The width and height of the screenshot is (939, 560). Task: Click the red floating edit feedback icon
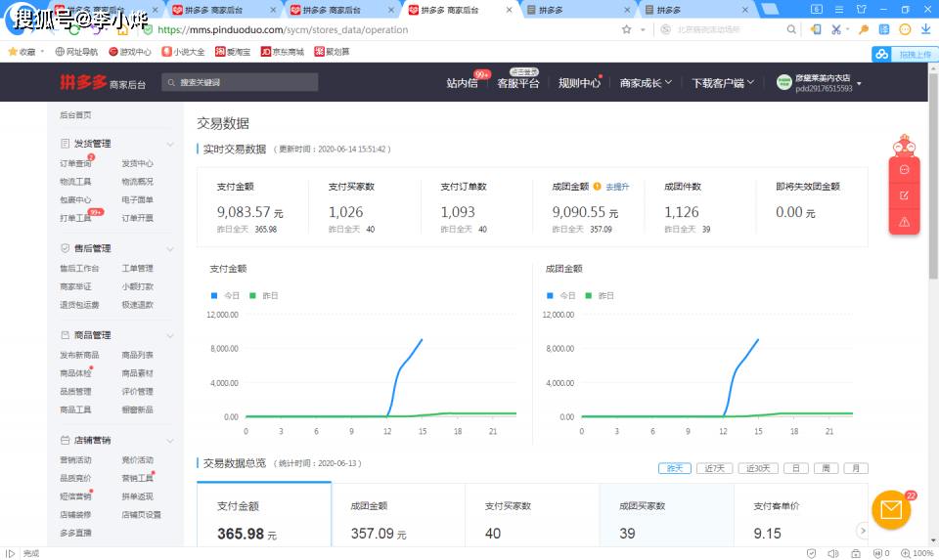point(904,195)
